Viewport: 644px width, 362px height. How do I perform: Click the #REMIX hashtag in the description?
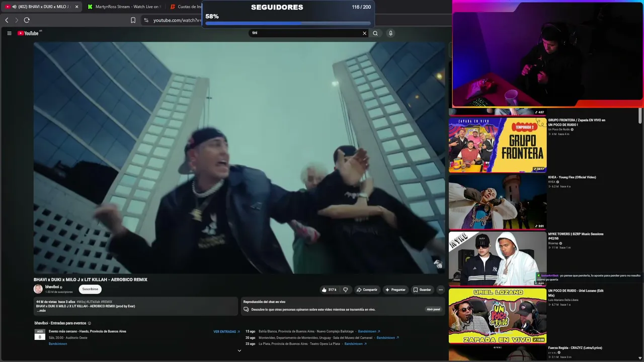(x=107, y=302)
